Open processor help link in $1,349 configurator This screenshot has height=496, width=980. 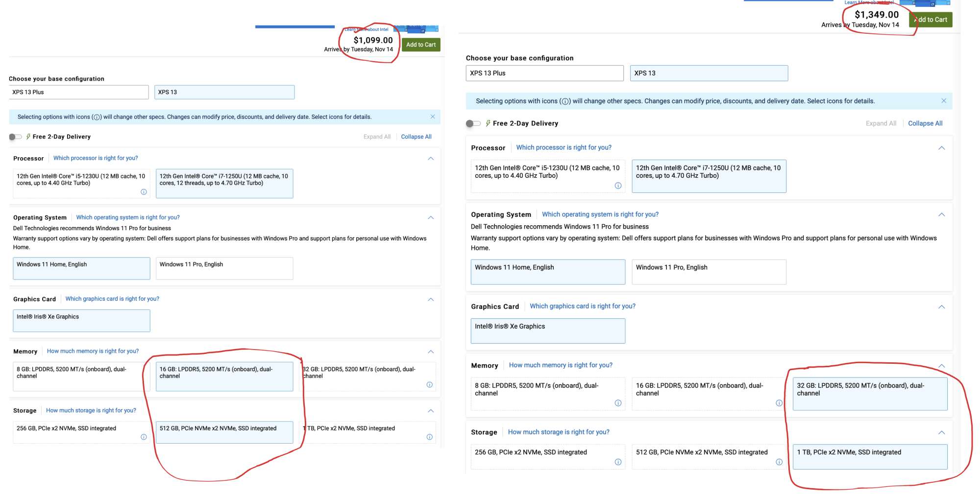[x=564, y=147]
